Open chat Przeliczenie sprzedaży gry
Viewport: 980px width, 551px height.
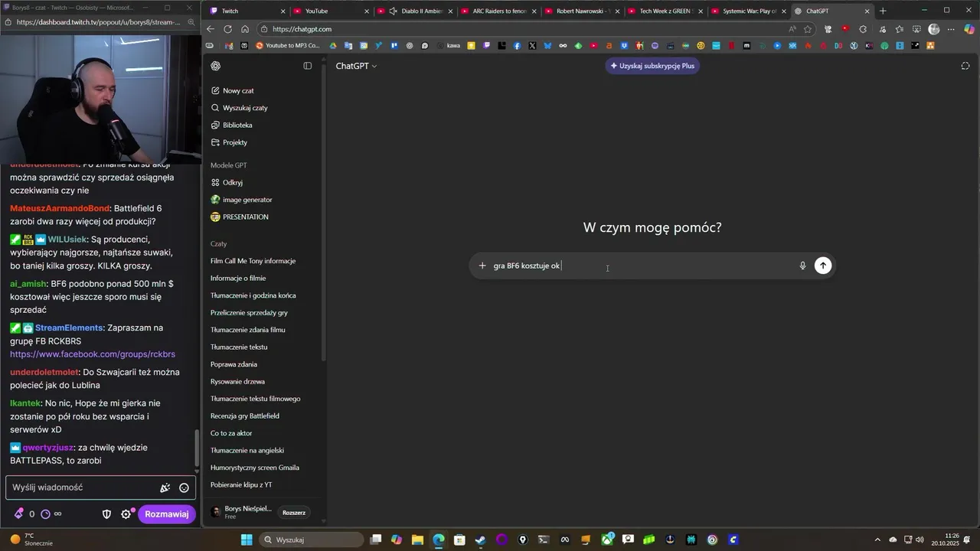[x=249, y=312]
